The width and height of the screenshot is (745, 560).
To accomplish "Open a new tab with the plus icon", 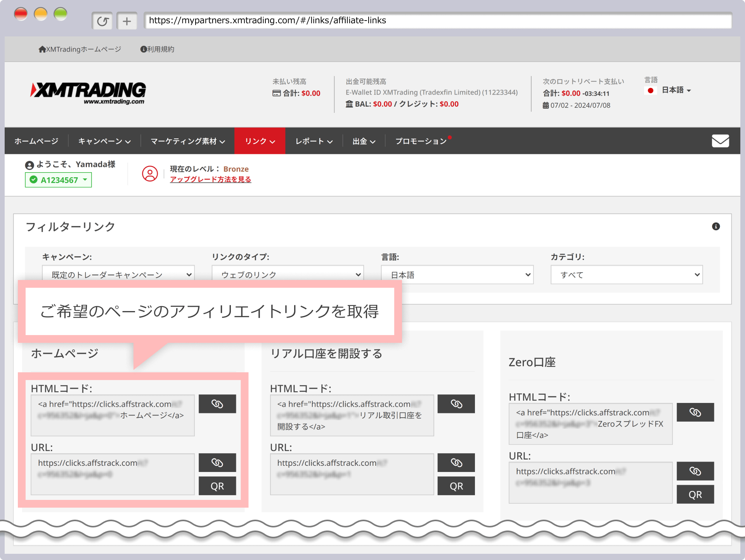I will point(127,21).
